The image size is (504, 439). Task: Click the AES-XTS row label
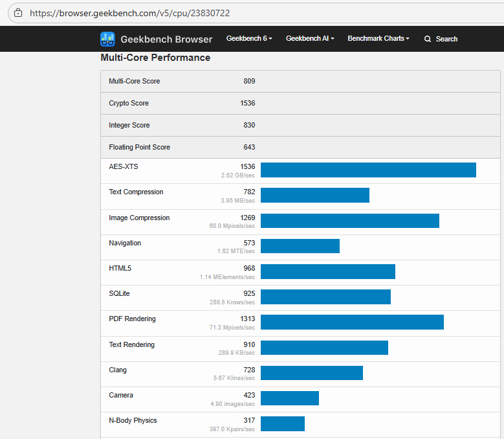point(124,166)
